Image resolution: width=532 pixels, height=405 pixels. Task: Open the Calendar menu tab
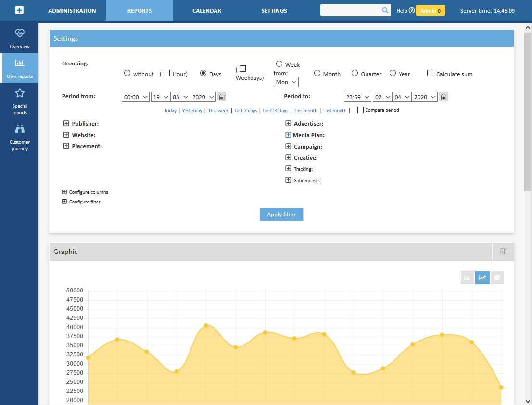tap(207, 11)
